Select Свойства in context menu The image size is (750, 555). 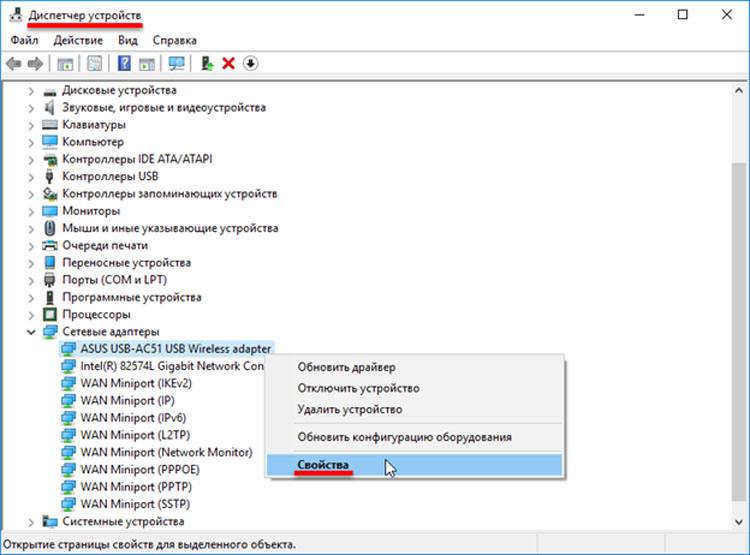point(415,465)
